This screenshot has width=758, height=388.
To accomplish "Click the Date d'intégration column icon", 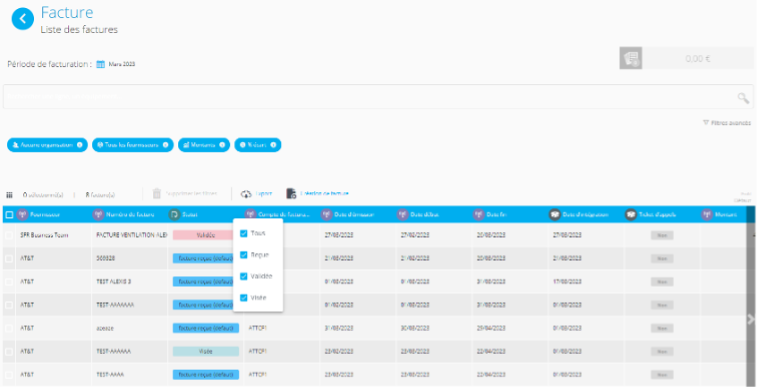I will 555,215.
